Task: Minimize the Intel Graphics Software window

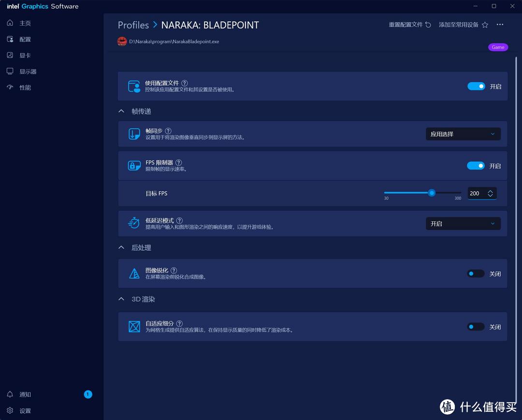Action: [476, 6]
